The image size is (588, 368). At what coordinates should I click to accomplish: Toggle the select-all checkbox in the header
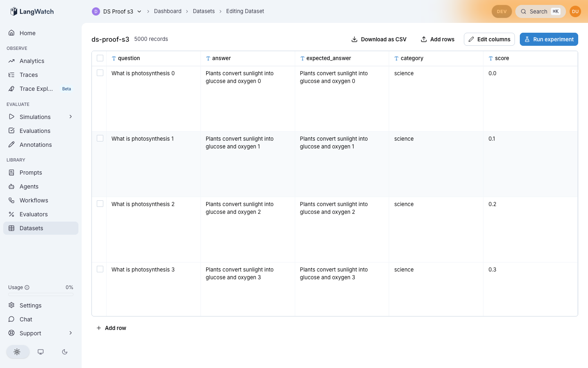100,58
